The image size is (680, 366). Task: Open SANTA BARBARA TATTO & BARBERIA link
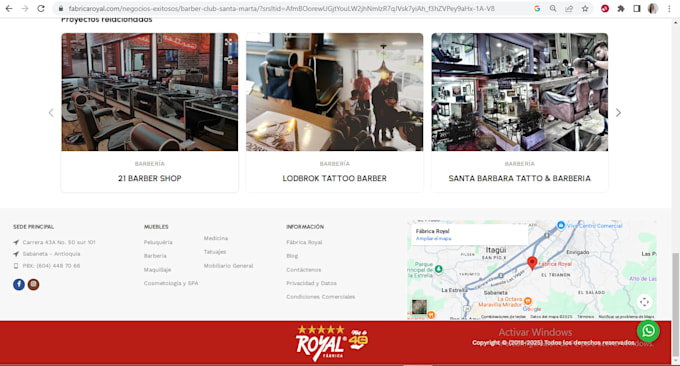520,178
